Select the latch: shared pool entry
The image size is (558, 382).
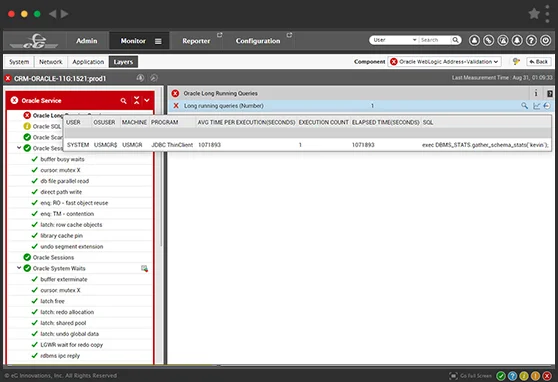click(63, 323)
